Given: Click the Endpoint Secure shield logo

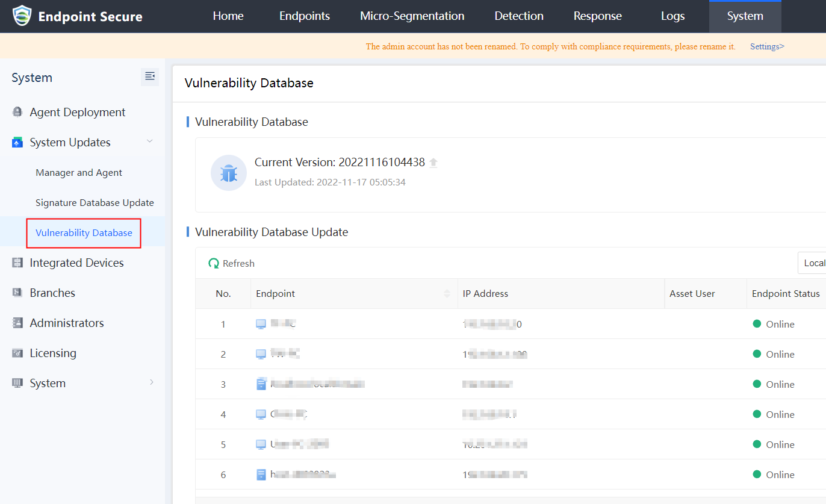Looking at the screenshot, I should (22, 16).
